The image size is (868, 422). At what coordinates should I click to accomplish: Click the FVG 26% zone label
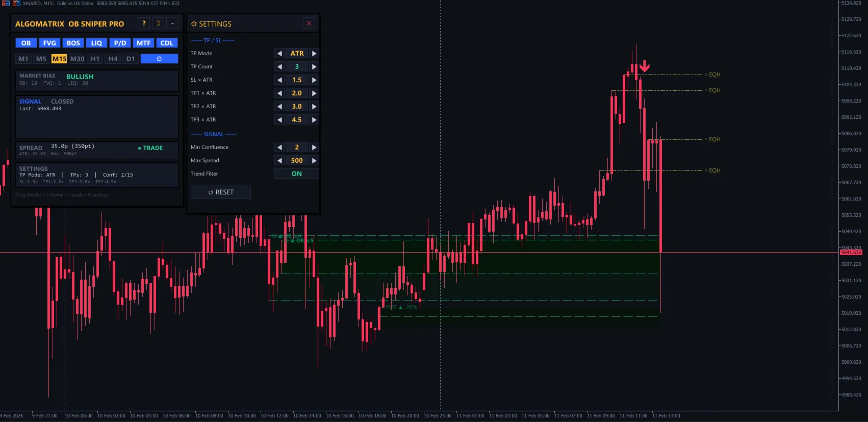402,307
